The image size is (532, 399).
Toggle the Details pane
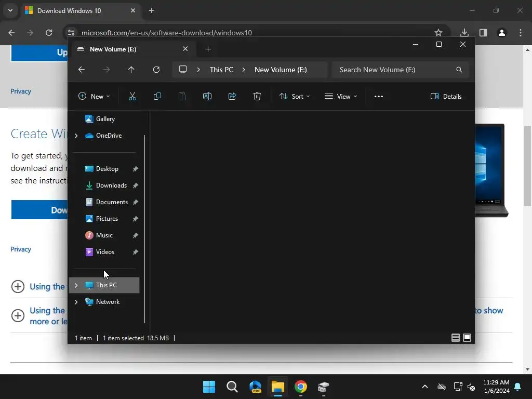click(x=446, y=96)
